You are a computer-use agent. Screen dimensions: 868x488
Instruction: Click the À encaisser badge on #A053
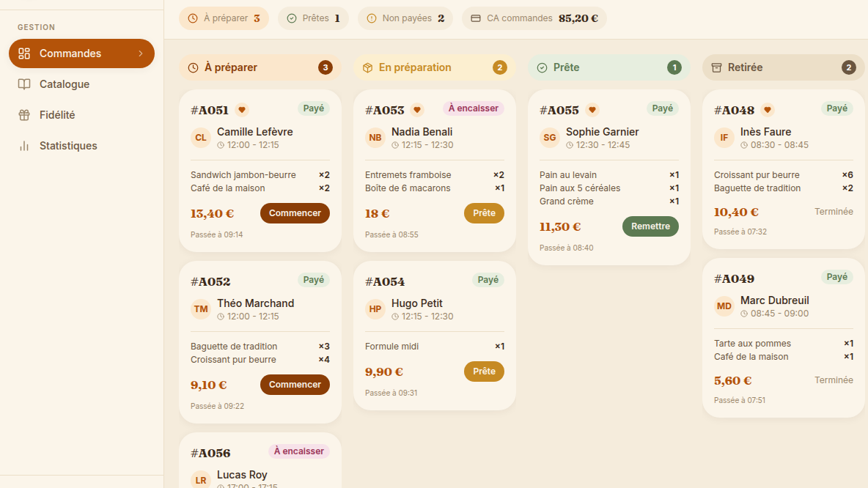(x=474, y=108)
